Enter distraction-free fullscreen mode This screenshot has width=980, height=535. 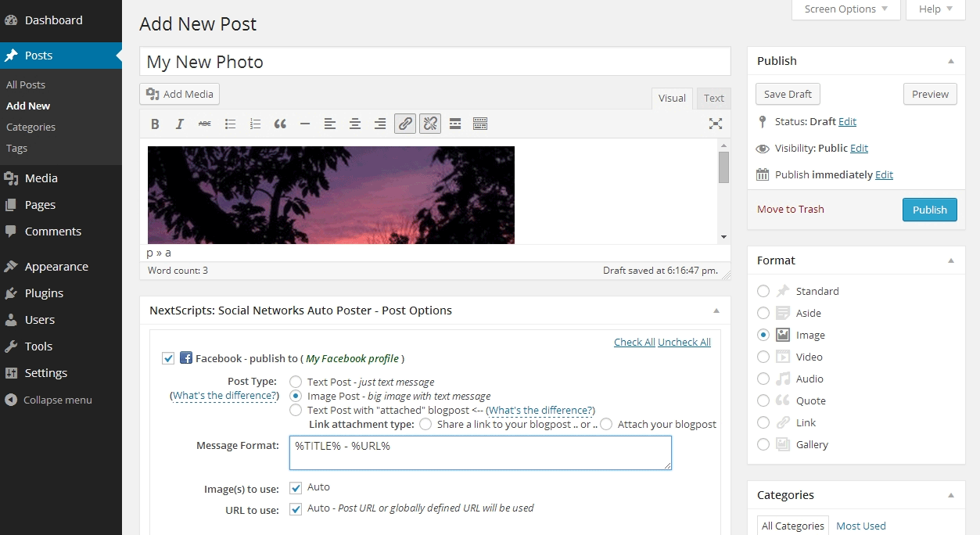pyautogui.click(x=715, y=124)
